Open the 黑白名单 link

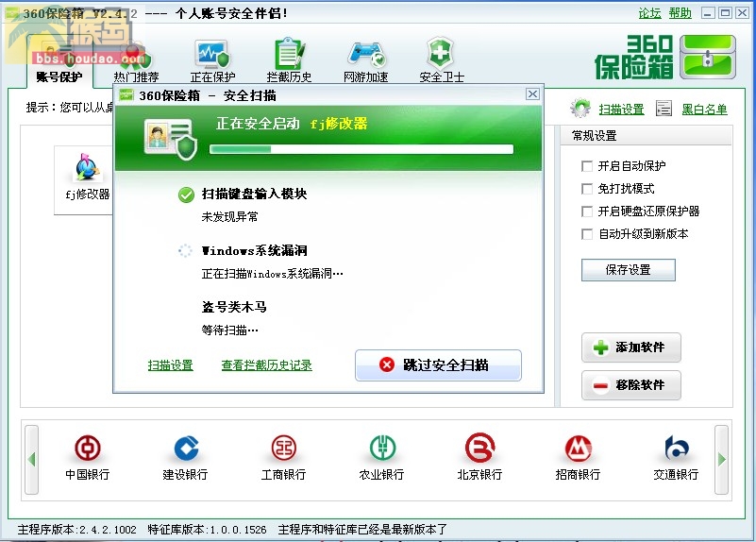704,110
